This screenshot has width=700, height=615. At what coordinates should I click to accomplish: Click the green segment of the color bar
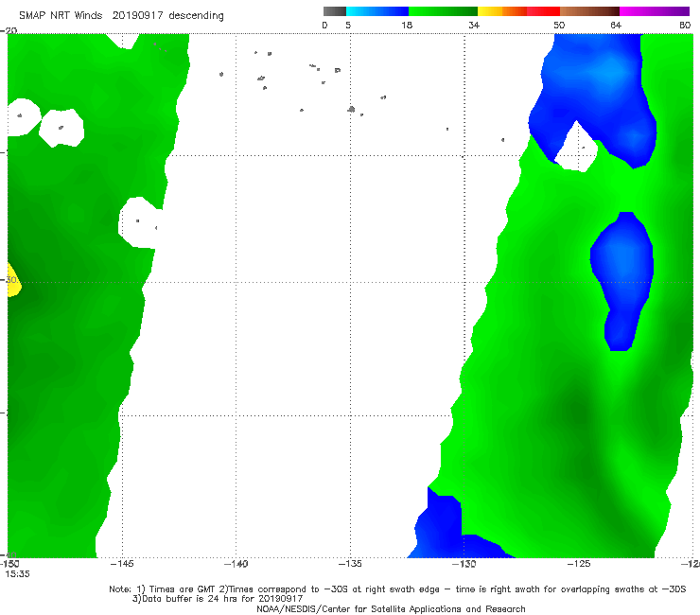pos(443,11)
